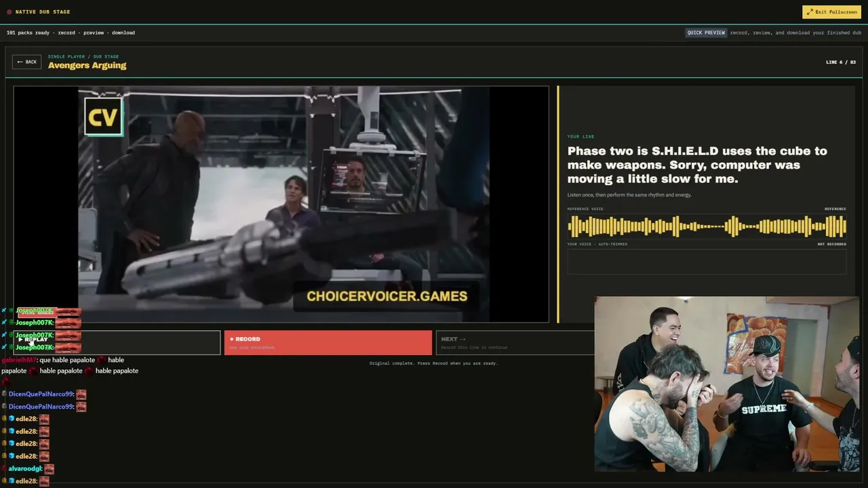Click the Quick Preview badge
868x488 pixels.
(x=706, y=33)
